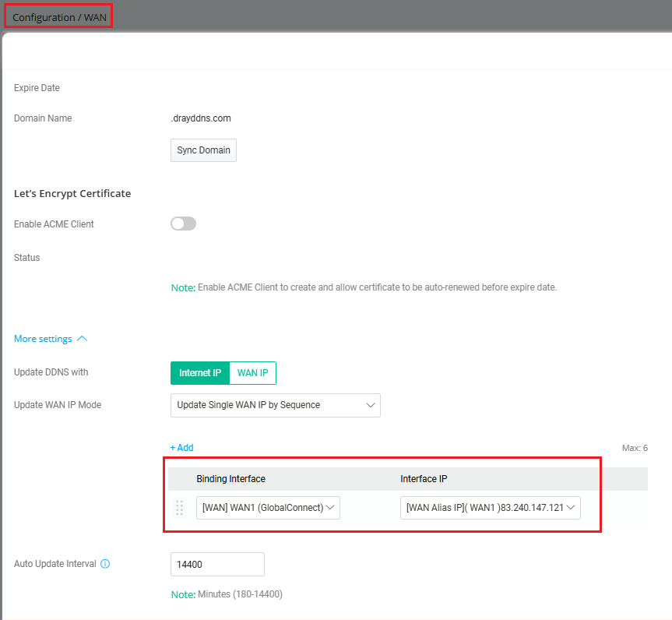
Task: Focus the Auto Update Interval field
Action: (217, 564)
